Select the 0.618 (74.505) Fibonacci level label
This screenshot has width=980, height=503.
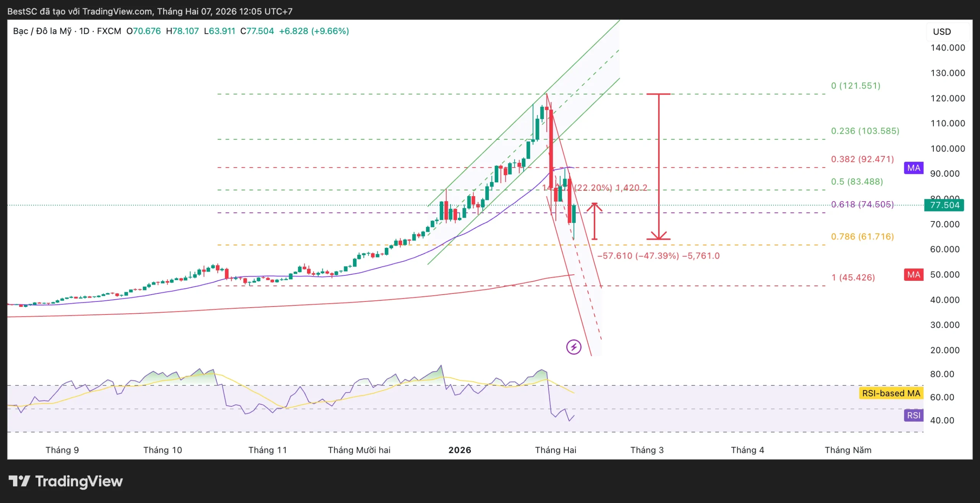pos(862,205)
